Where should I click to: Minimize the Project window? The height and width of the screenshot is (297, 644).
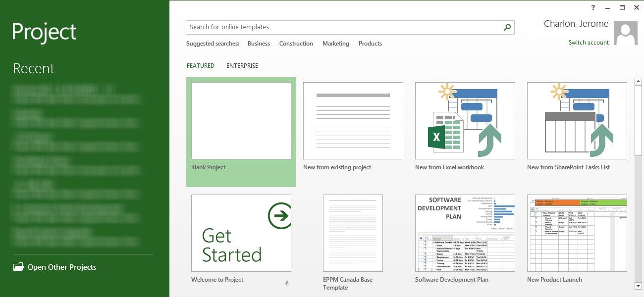pos(608,7)
